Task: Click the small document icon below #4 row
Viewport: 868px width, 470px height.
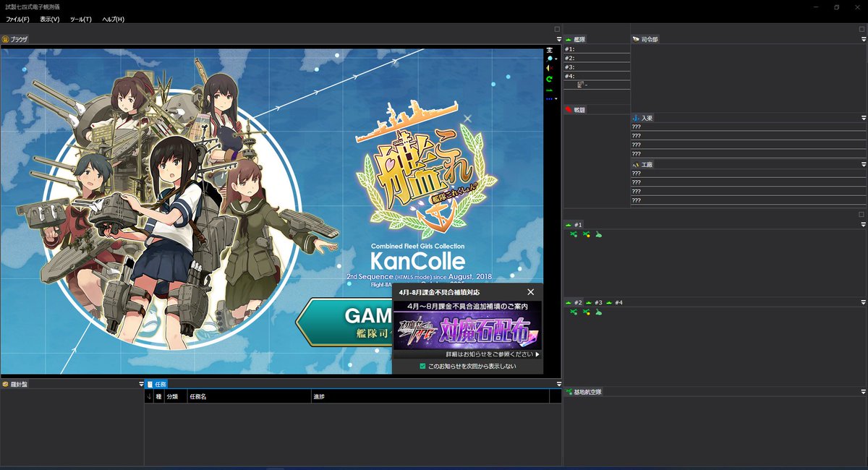Action: (580, 85)
